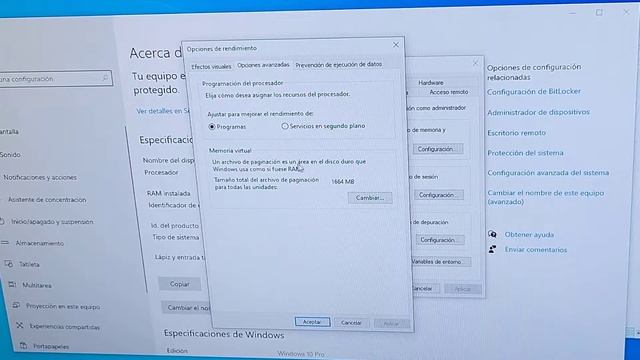Open Tableta in sidebar
Viewport: 640px width, 360px height.
point(29,264)
